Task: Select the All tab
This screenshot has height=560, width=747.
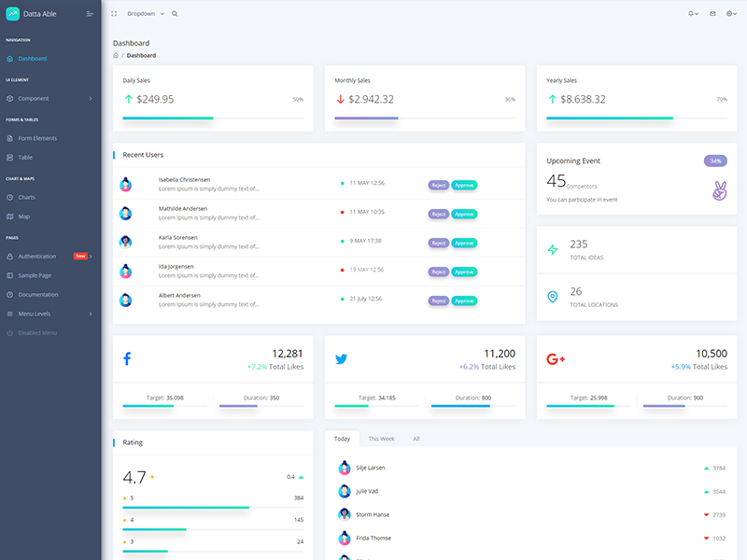Action: tap(416, 439)
